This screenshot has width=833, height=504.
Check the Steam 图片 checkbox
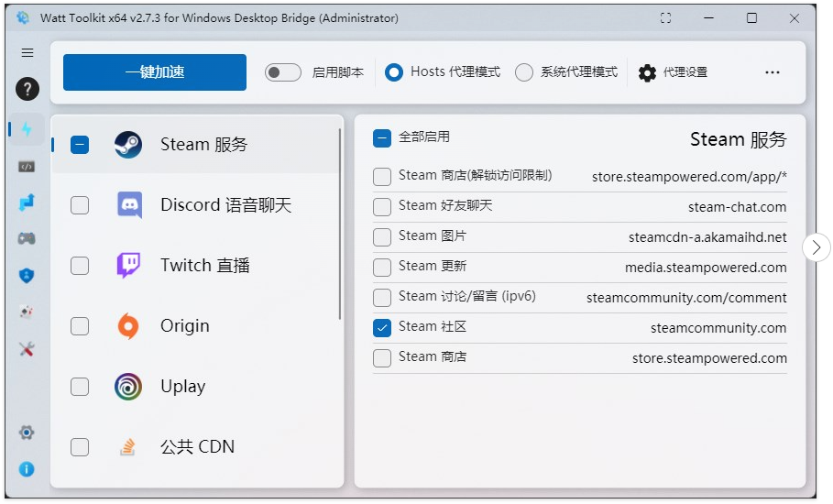tap(382, 237)
